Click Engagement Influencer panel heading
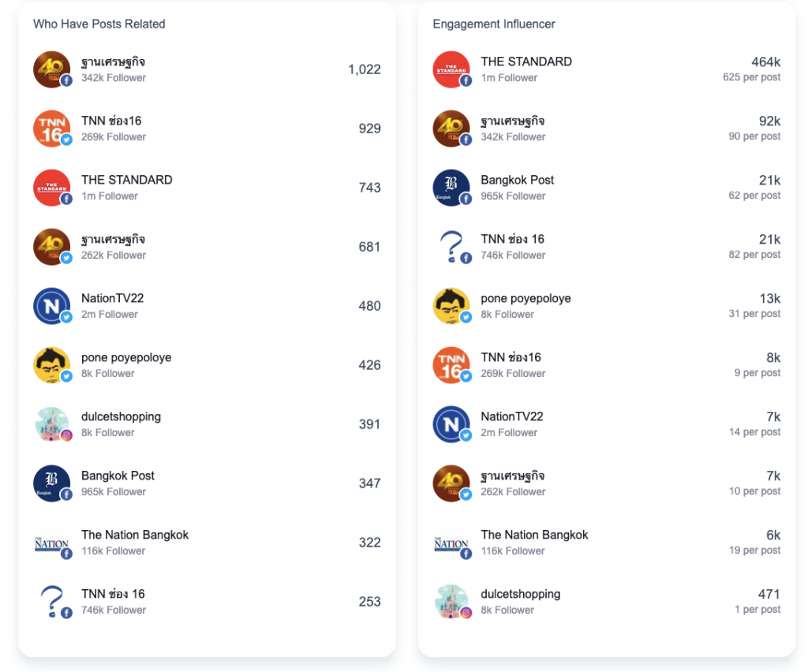The height and width of the screenshot is (672, 808). point(494,24)
